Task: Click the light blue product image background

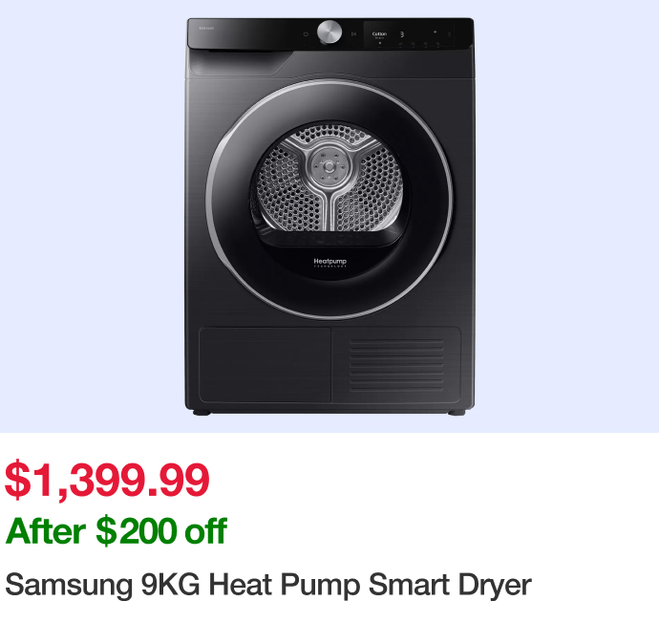Action: pos(93,210)
